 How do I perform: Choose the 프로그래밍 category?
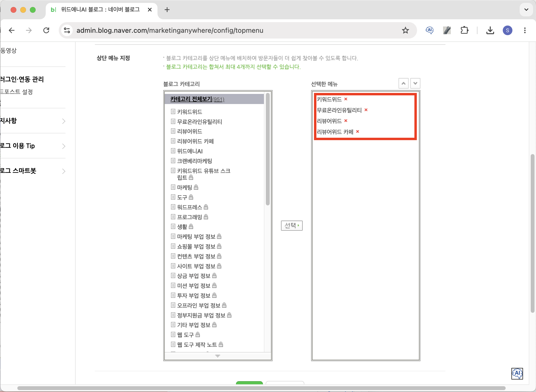pos(190,217)
